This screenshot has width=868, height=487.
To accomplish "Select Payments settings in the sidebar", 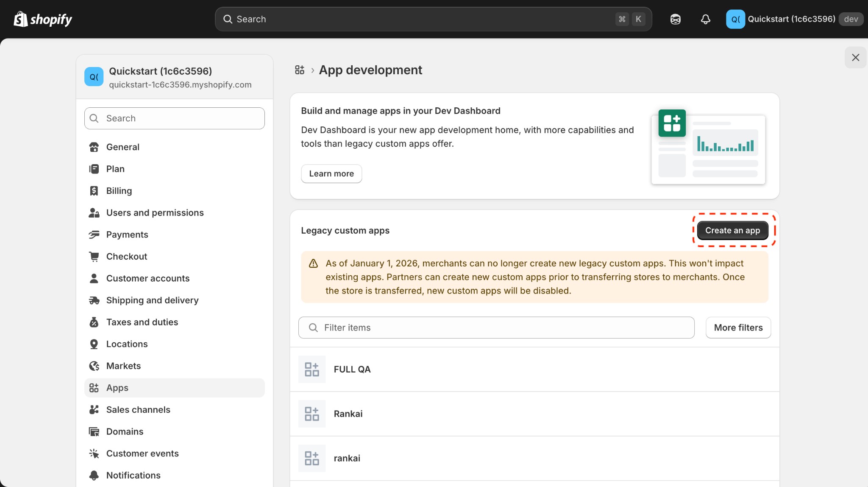I will (x=127, y=234).
